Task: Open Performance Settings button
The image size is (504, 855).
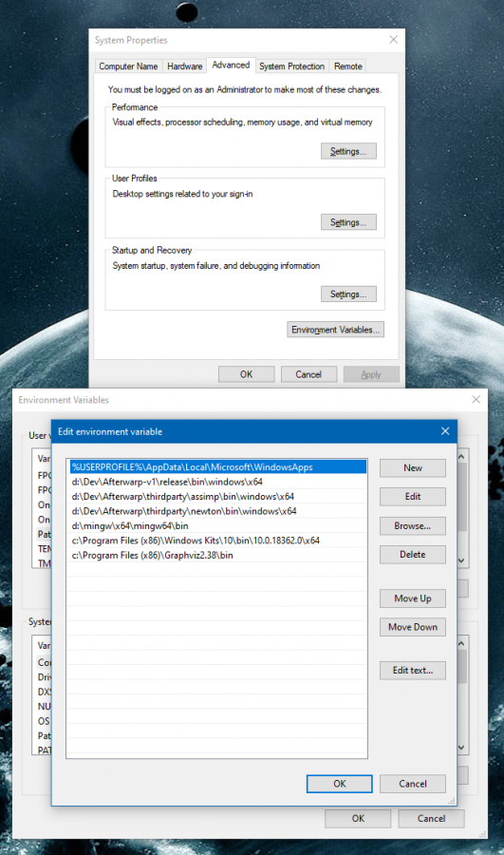Action: (348, 151)
